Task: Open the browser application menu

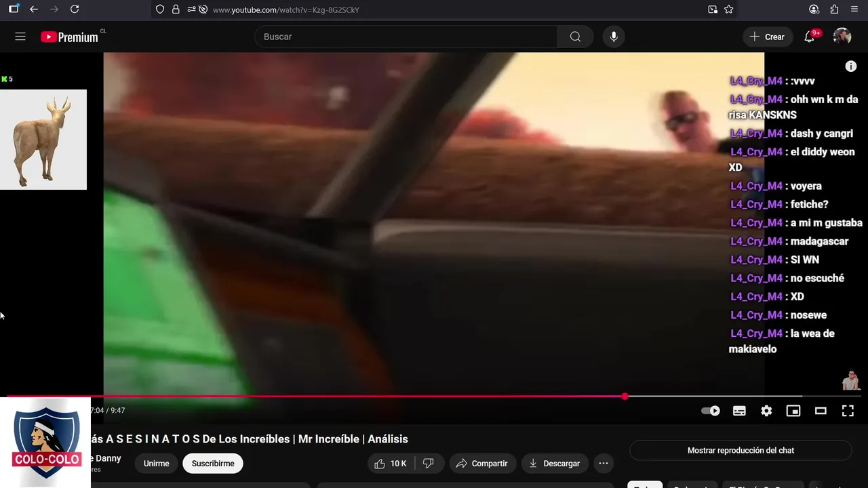Action: click(x=854, y=9)
